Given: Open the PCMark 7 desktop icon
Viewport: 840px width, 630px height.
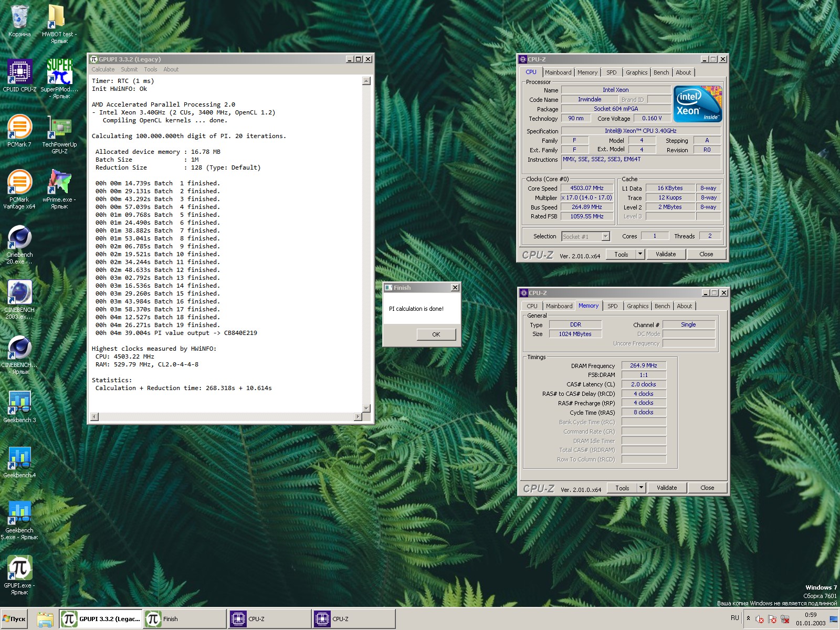Looking at the screenshot, I should (x=19, y=131).
